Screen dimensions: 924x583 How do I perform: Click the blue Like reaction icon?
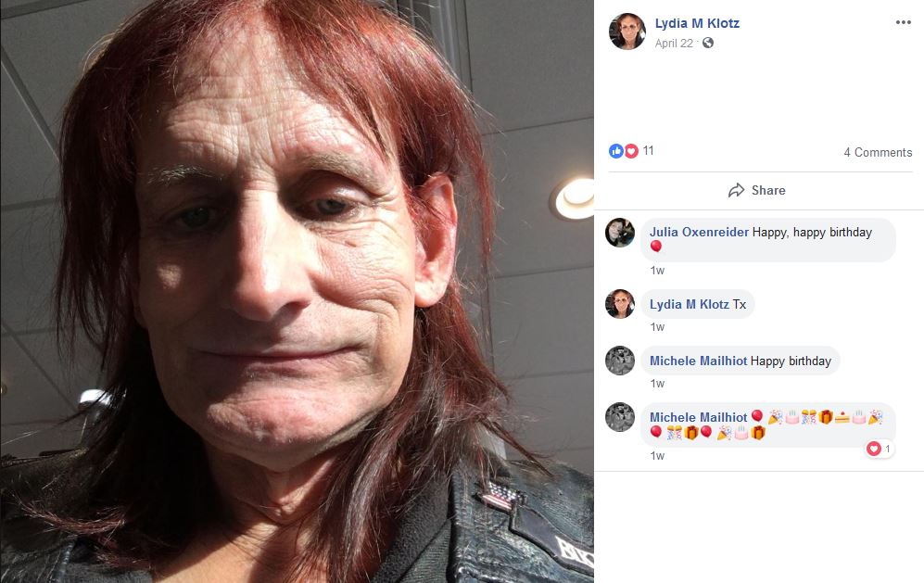click(x=615, y=151)
